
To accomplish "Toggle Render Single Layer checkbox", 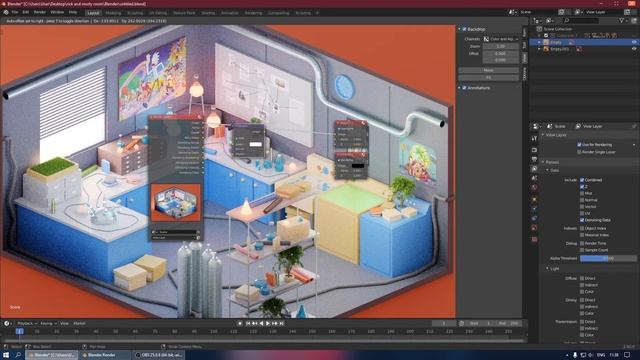I will [x=579, y=152].
